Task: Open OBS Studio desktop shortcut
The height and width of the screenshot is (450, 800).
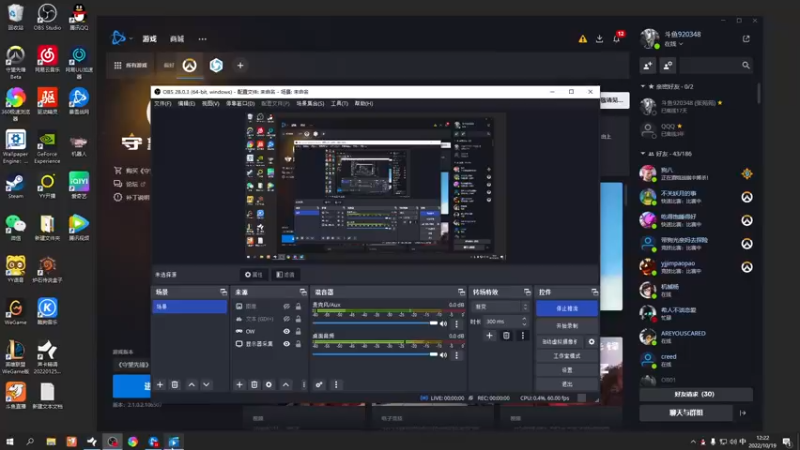Action: pos(47,16)
